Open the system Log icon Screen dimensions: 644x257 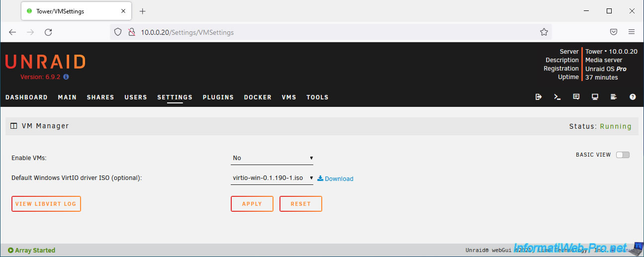tap(614, 97)
